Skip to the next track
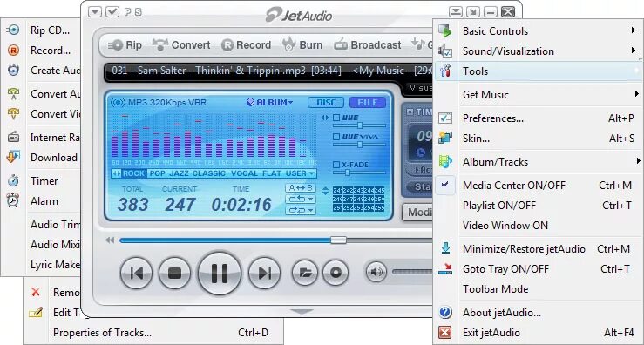Screen dimensions: 644x345 pos(265,273)
